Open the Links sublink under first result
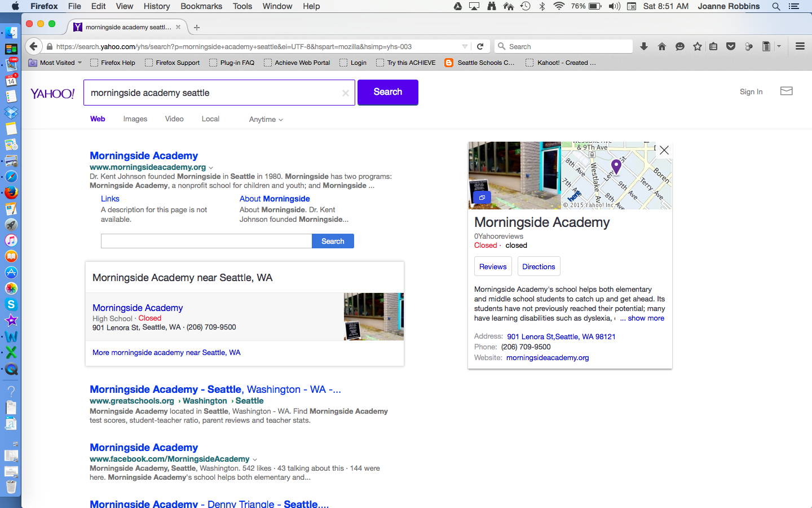The height and width of the screenshot is (508, 812). pos(110,199)
